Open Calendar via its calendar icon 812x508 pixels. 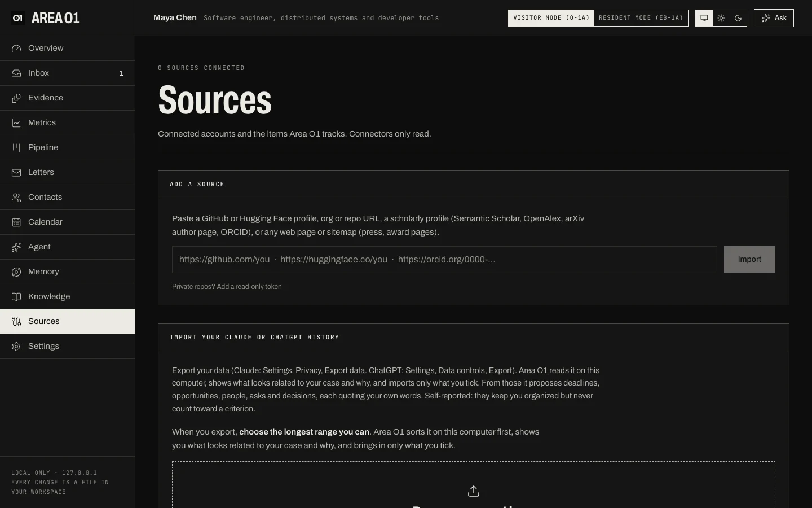pyautogui.click(x=16, y=222)
